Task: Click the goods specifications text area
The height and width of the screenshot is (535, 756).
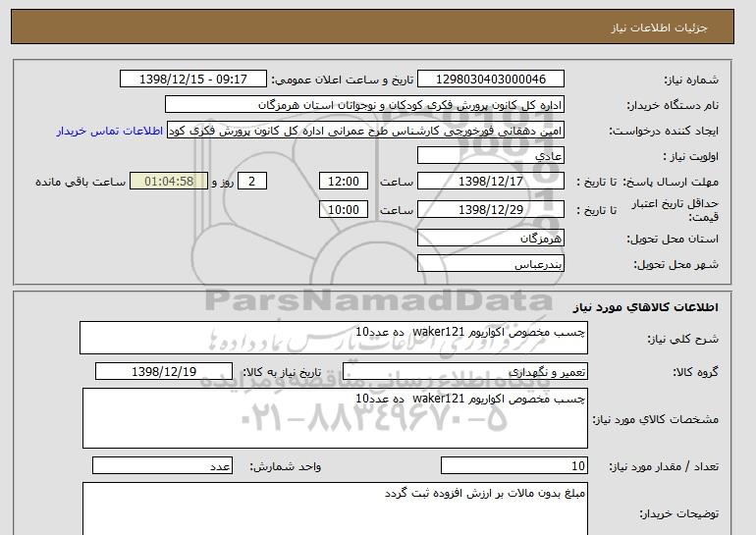Action: click(335, 418)
